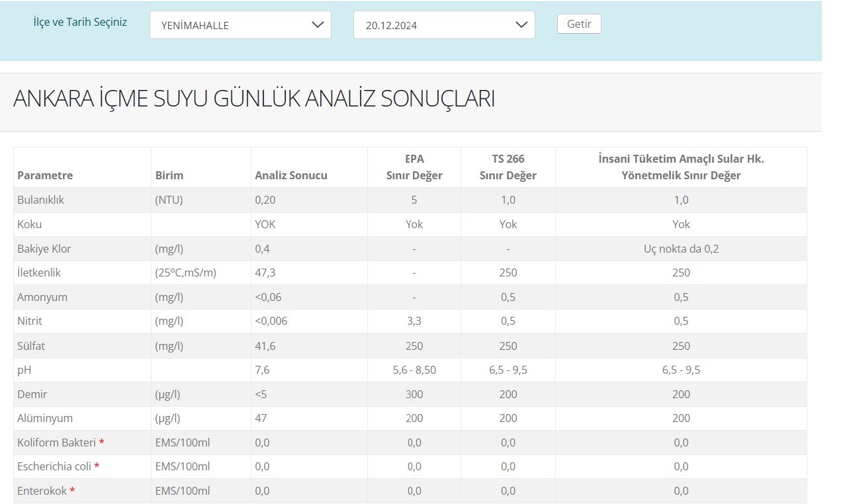
Task: Click the Birim column header
Action: click(x=169, y=175)
